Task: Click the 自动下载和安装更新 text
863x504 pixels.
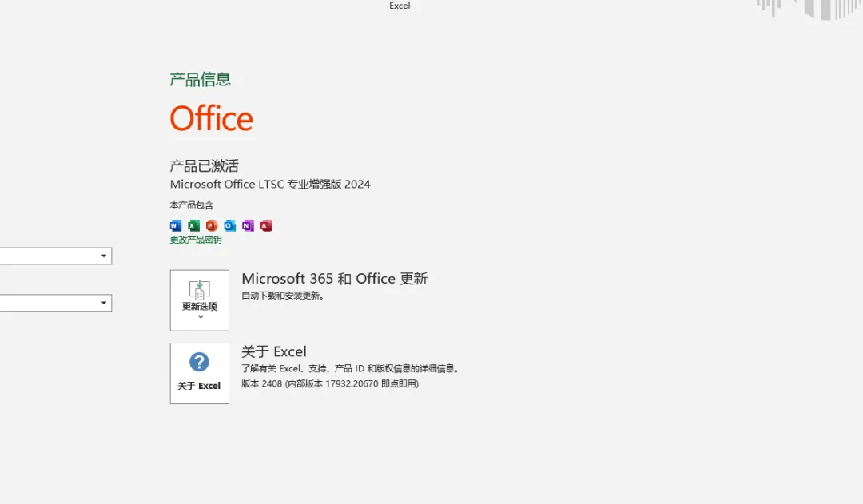Action: coord(283,296)
